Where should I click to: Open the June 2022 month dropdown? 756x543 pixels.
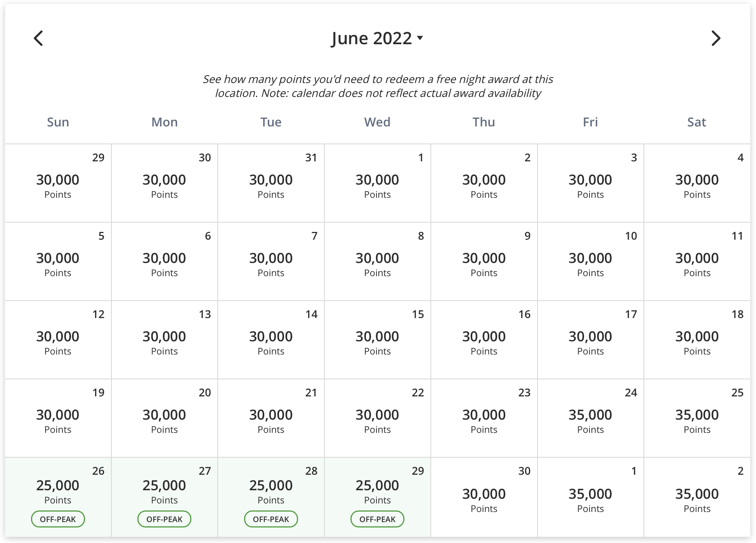click(377, 38)
